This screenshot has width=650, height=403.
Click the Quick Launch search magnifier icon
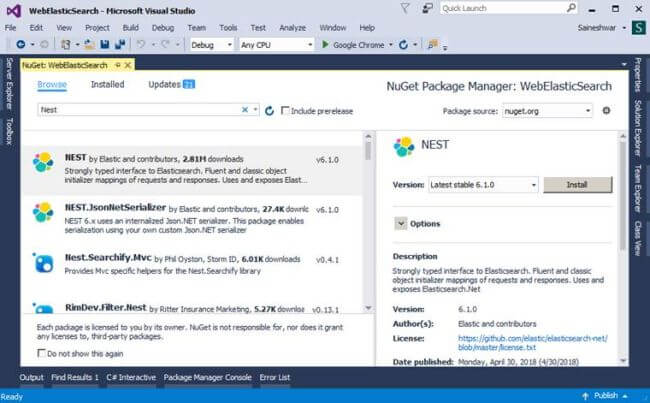pyautogui.click(x=571, y=8)
